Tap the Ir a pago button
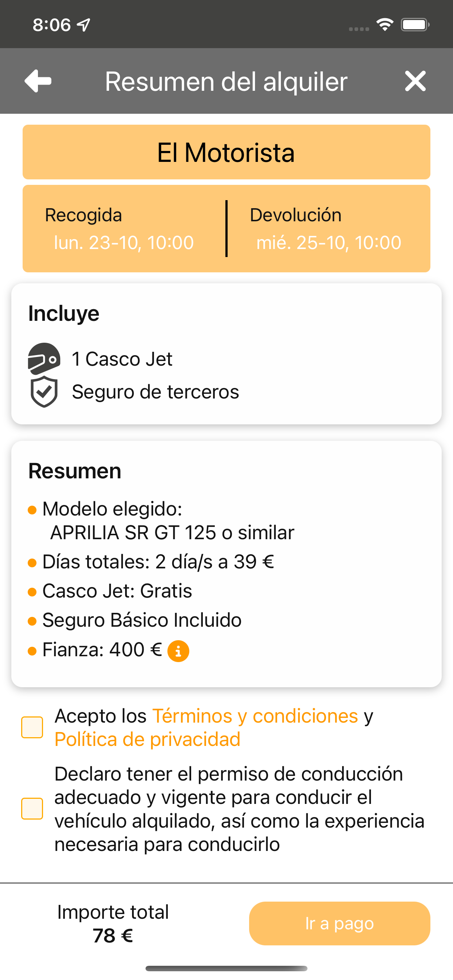The height and width of the screenshot is (980, 453). tap(340, 923)
